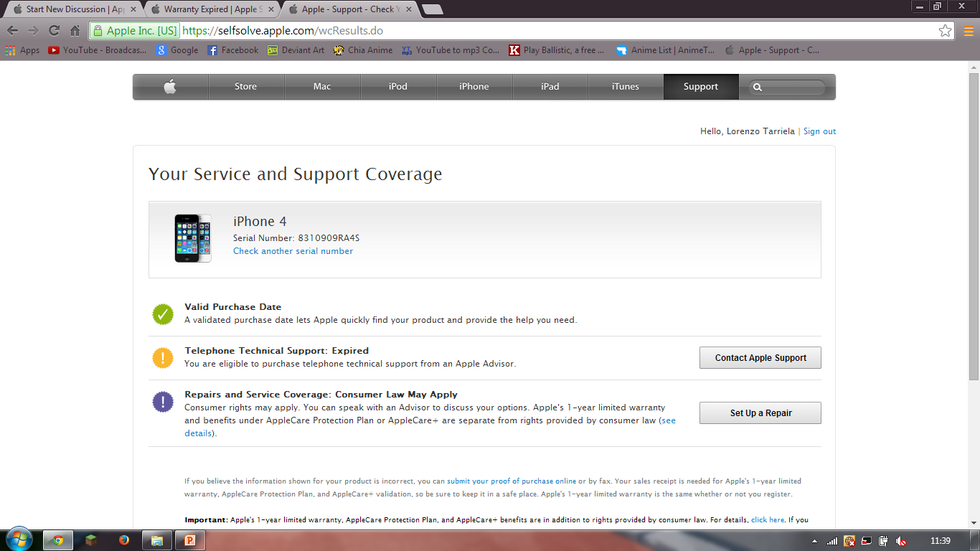
Task: Open the Play Ballistic bookmark
Action: tap(557, 50)
